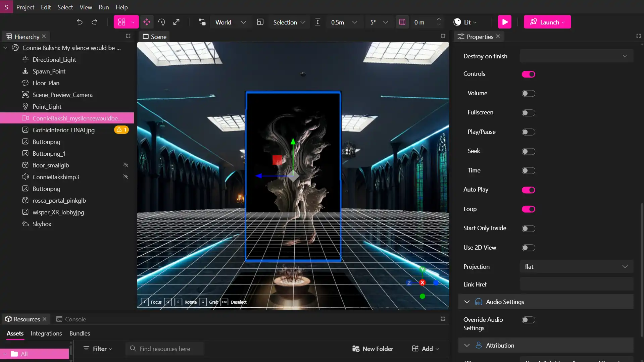Image resolution: width=644 pixels, height=362 pixels.
Task: Open the Destroy on finish dropdown
Action: click(x=577, y=56)
